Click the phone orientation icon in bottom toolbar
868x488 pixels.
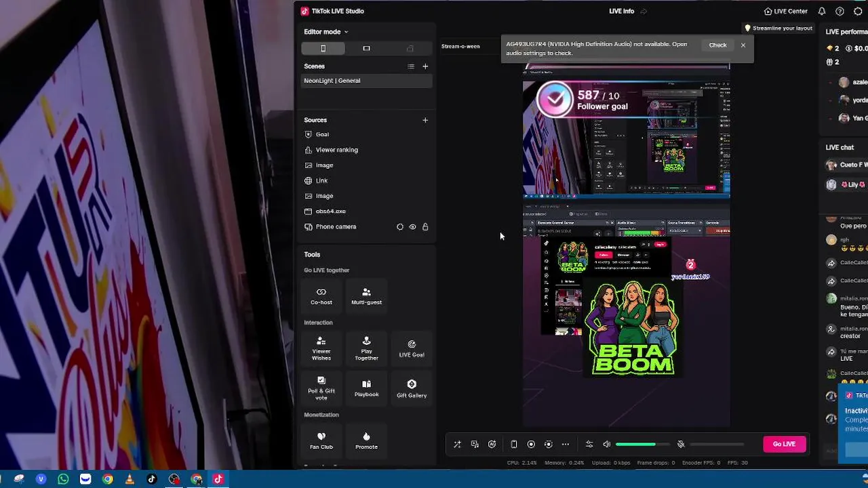[x=514, y=445]
